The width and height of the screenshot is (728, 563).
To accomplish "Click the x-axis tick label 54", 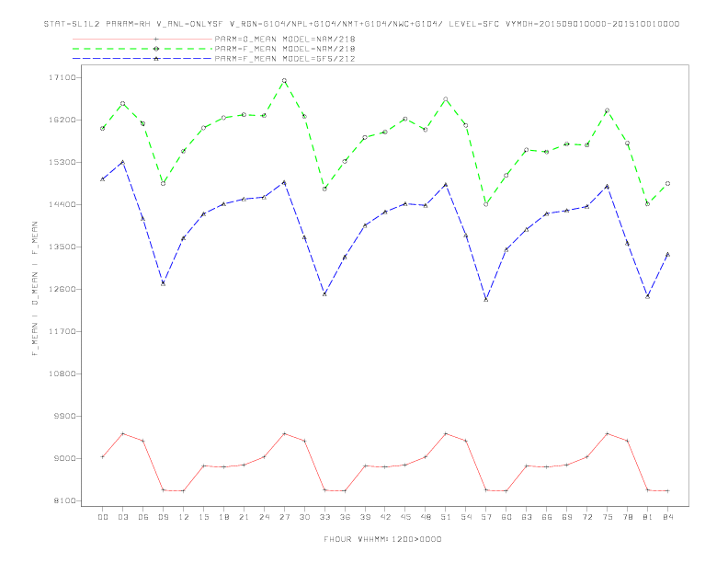I will 466,517.
